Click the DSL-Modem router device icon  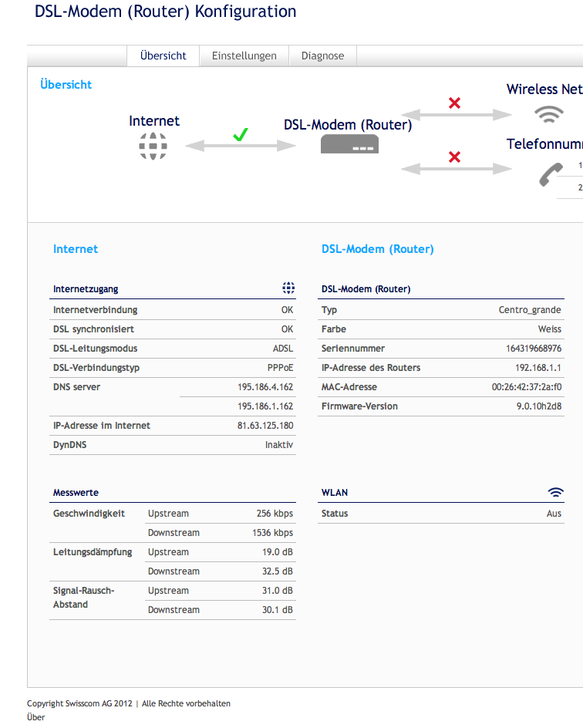pyautogui.click(x=349, y=143)
